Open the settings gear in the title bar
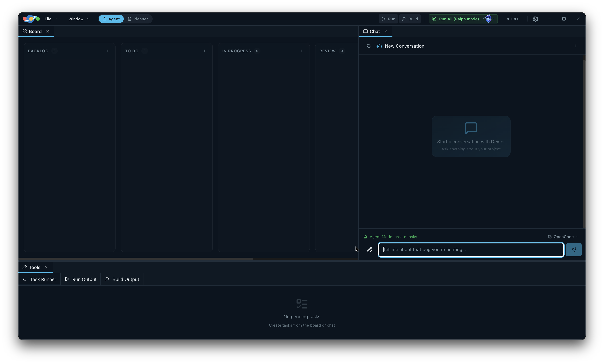Screen dimensions: 604x364 (x=535, y=19)
